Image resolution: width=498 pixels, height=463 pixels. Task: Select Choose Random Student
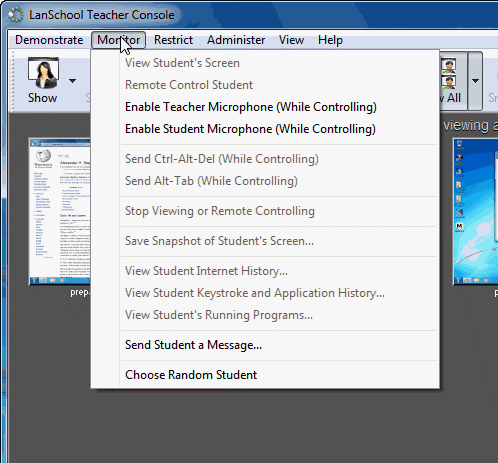(265, 375)
